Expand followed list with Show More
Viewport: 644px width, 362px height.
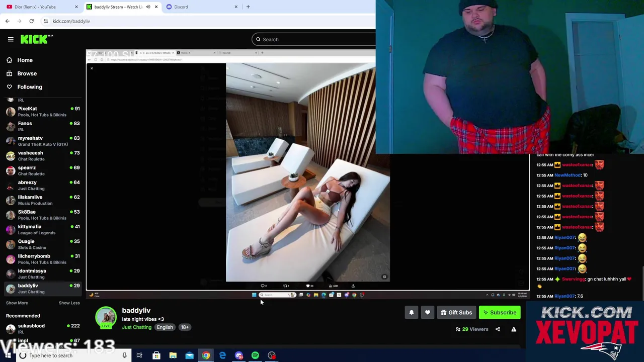click(17, 303)
